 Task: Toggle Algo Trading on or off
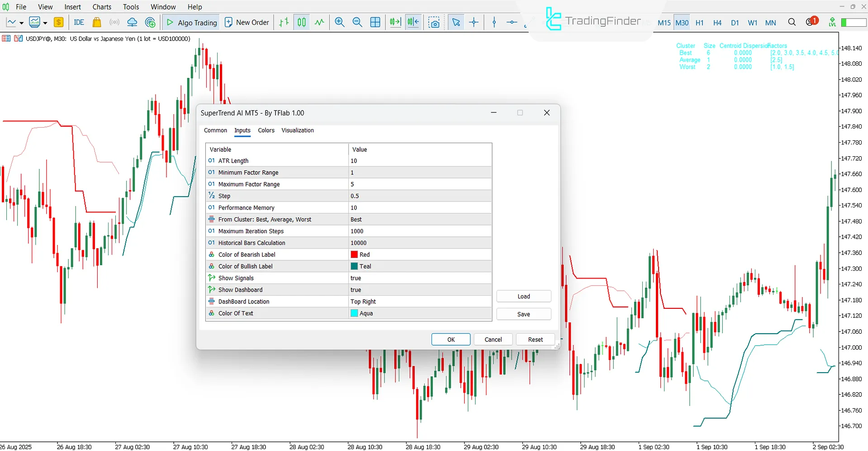[x=190, y=22]
